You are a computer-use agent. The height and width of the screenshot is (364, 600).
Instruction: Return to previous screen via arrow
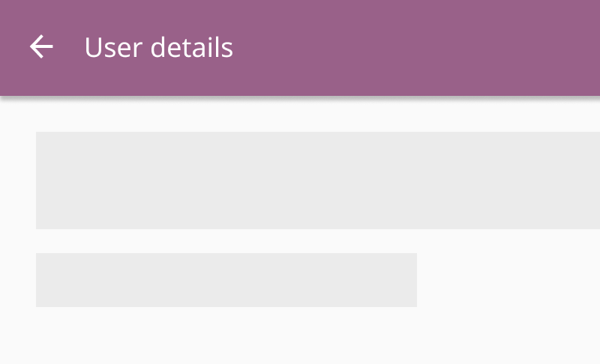(41, 47)
